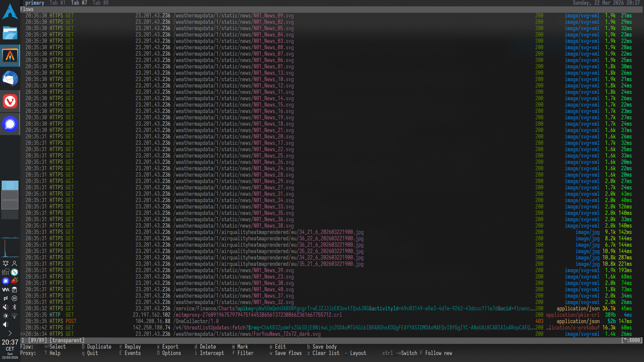
Task: Click the pause toggle in the tray
Action: 14,298
